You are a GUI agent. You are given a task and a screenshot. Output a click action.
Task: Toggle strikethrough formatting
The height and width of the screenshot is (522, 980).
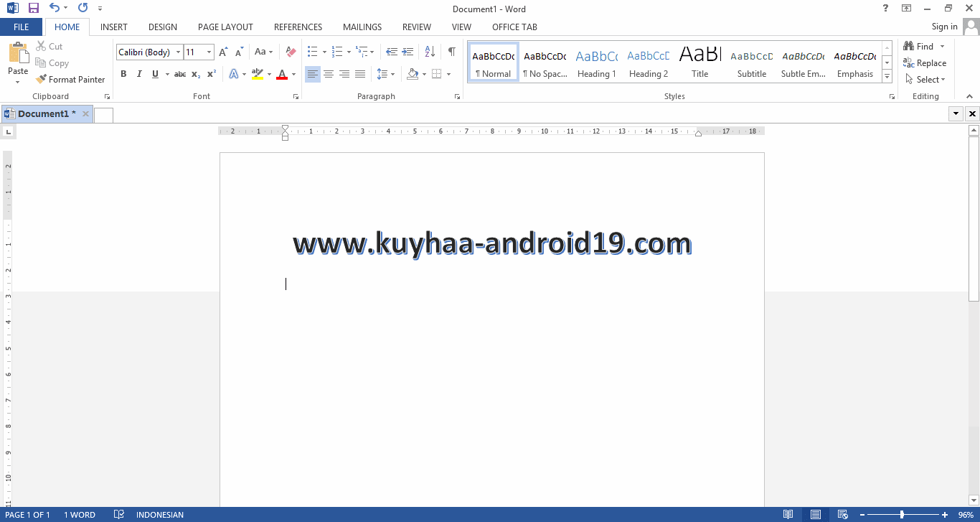(x=180, y=74)
